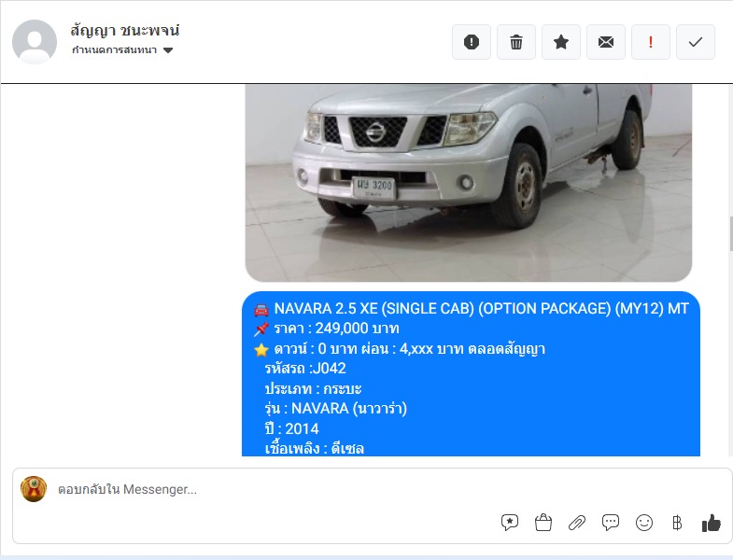Request payment with baht symbol icon
Image resolution: width=733 pixels, height=560 pixels.
677,522
